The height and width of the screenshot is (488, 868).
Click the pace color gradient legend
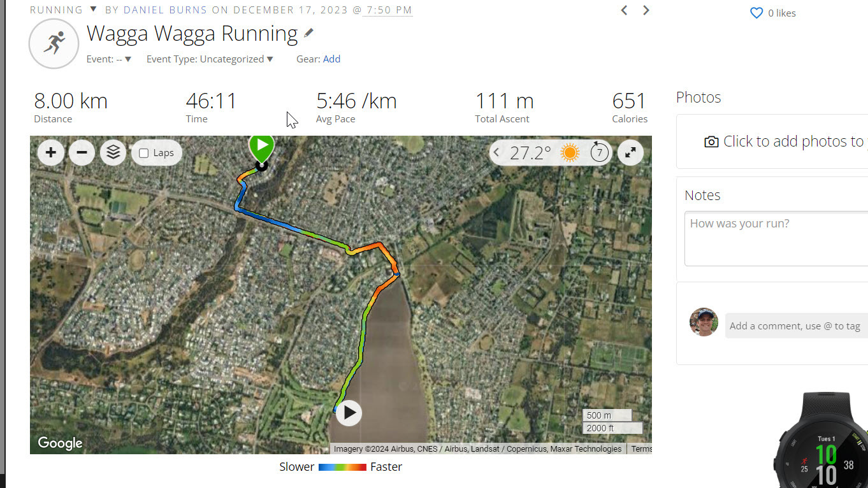(342, 467)
